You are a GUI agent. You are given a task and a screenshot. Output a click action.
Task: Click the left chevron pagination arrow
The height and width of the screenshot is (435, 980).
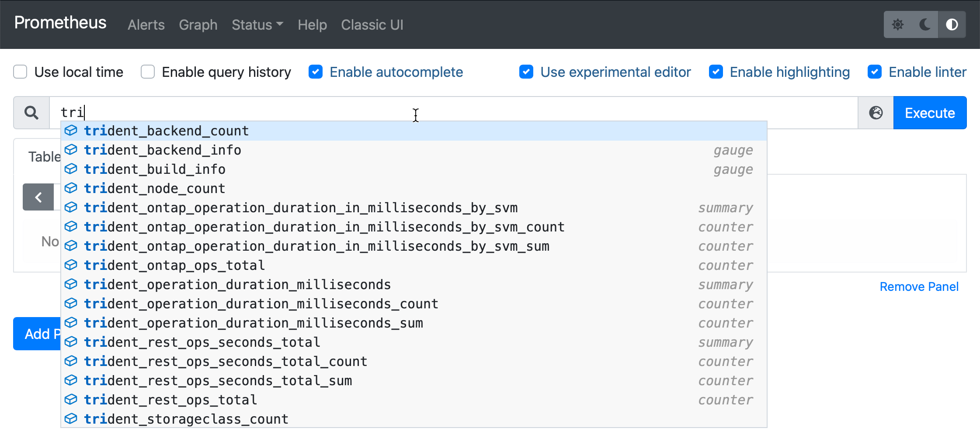pos(38,197)
